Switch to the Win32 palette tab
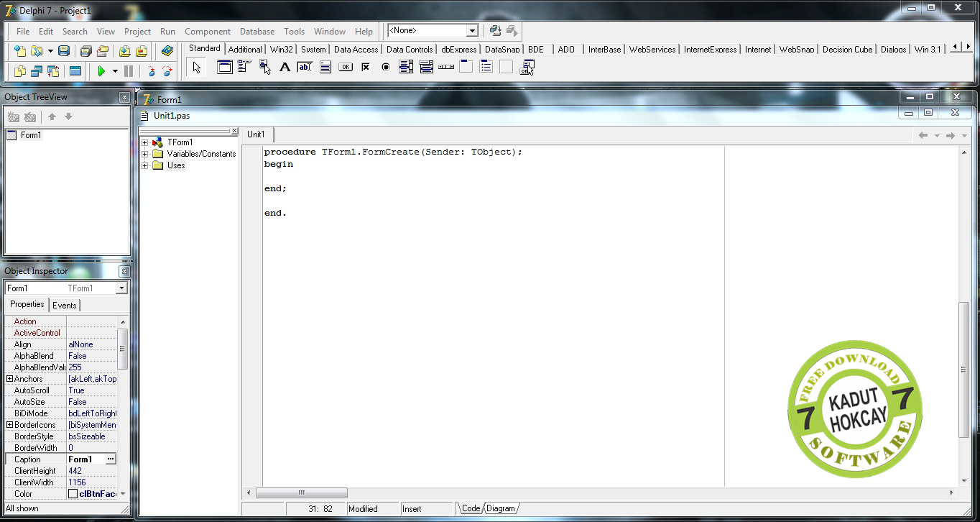The image size is (980, 522). (x=282, y=50)
